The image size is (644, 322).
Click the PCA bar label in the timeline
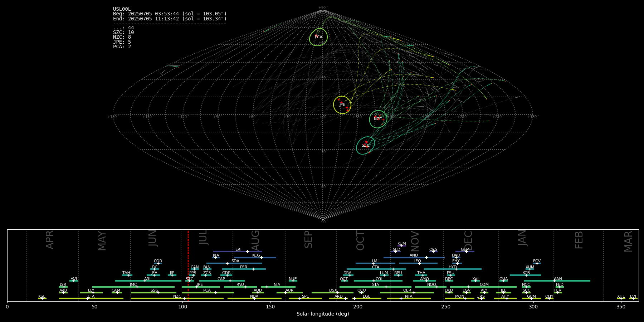click(207, 291)
